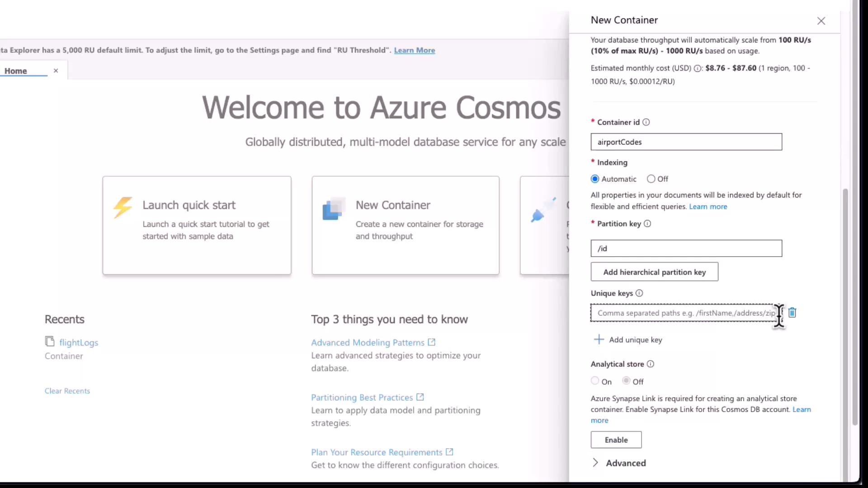Click Clear Recents
The width and height of the screenshot is (868, 488).
tap(67, 391)
